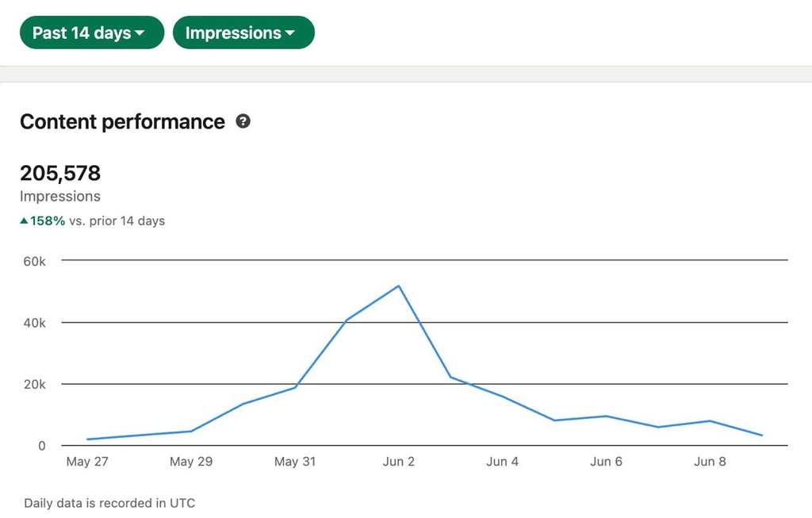
Task: Select the Jun 6 x-axis label
Action: [606, 462]
